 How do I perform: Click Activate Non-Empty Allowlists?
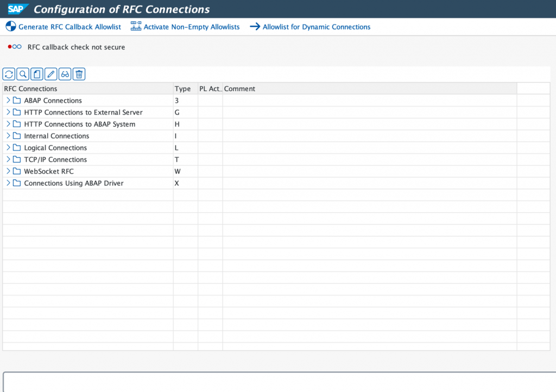point(185,27)
